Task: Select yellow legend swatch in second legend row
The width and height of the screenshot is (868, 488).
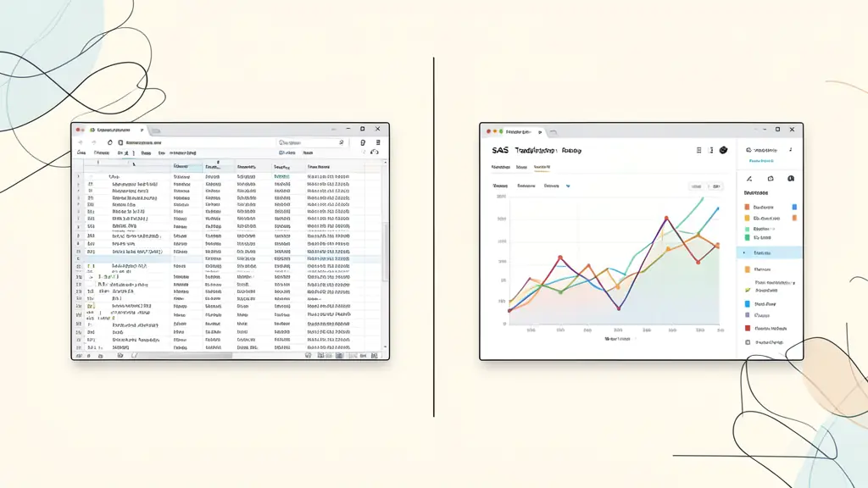Action: 747,218
